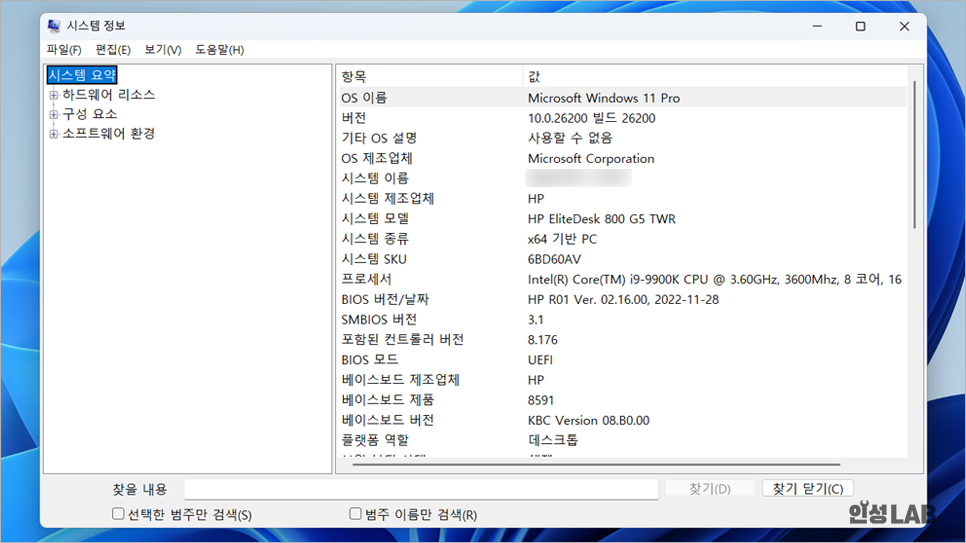Click the value Microsoft Corporation
This screenshot has height=543, width=966.
[591, 158]
